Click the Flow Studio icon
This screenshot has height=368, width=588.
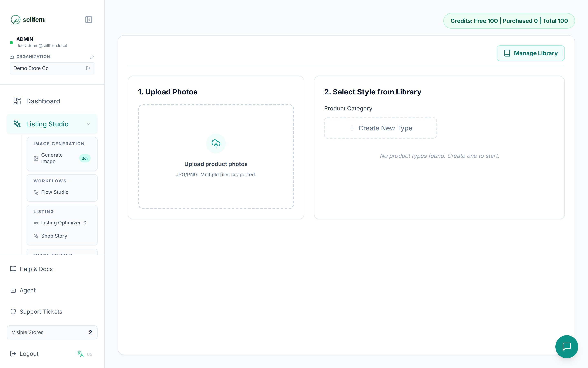pos(36,192)
